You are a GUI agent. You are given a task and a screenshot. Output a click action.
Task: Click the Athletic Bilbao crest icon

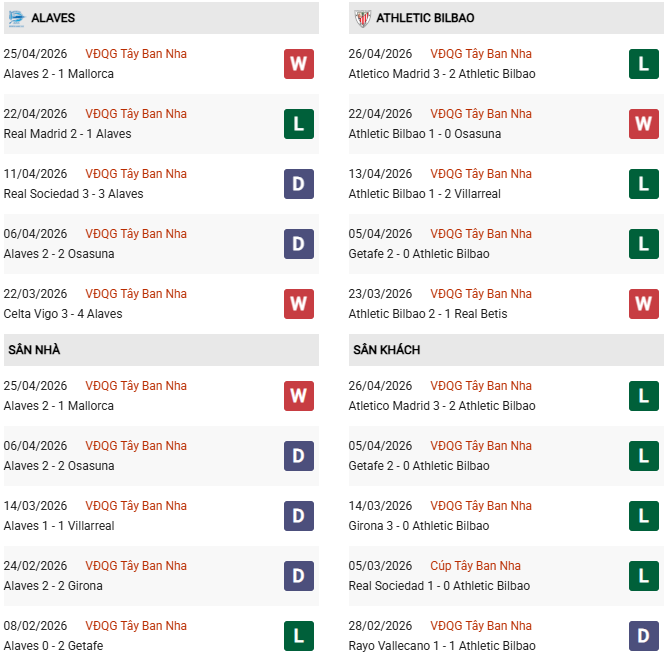point(363,18)
